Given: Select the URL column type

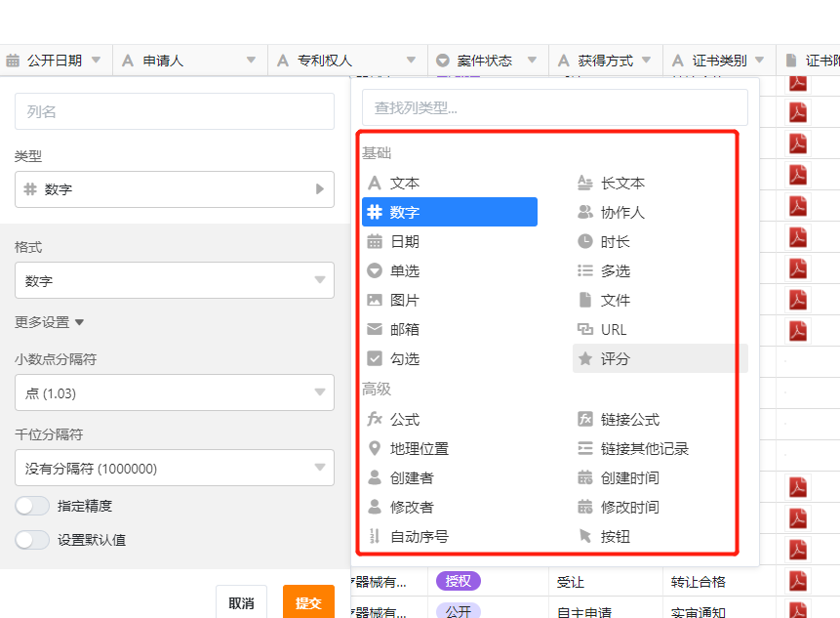Looking at the screenshot, I should [614, 330].
